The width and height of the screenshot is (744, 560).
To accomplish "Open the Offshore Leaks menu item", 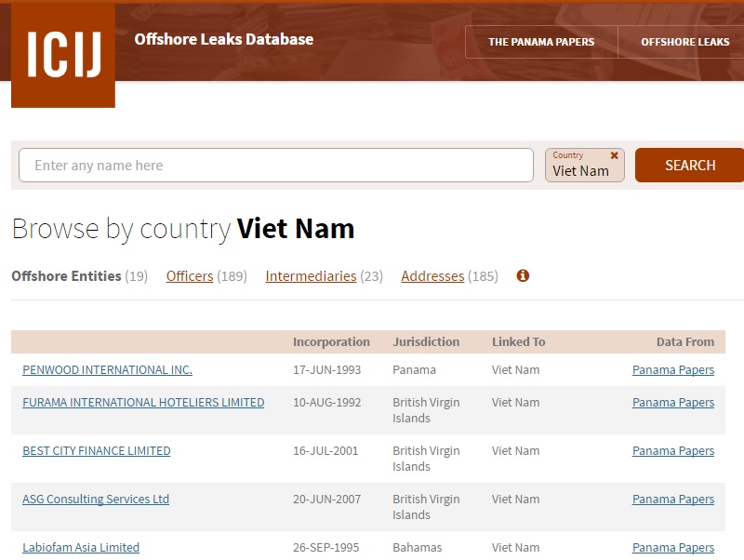I will pyautogui.click(x=684, y=42).
